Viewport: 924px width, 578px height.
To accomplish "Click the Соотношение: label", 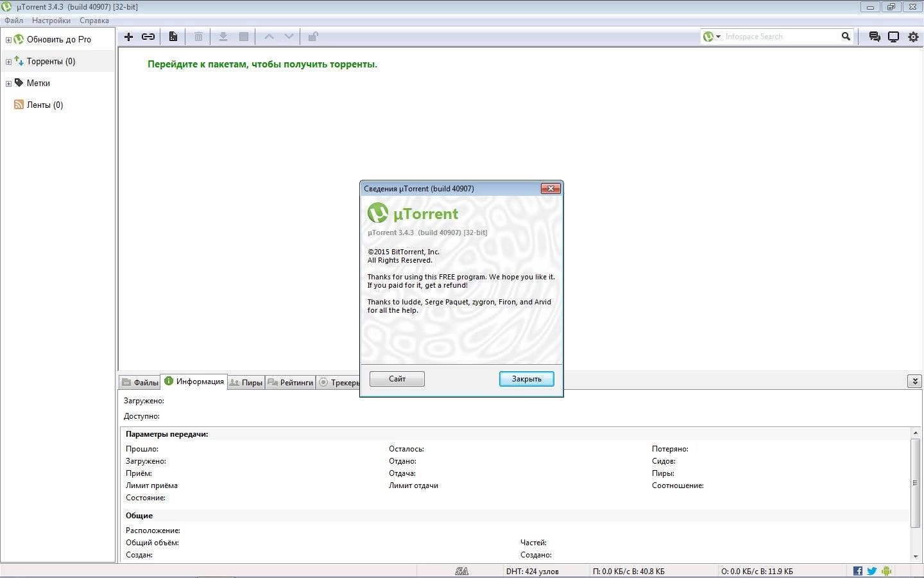I will 678,486.
